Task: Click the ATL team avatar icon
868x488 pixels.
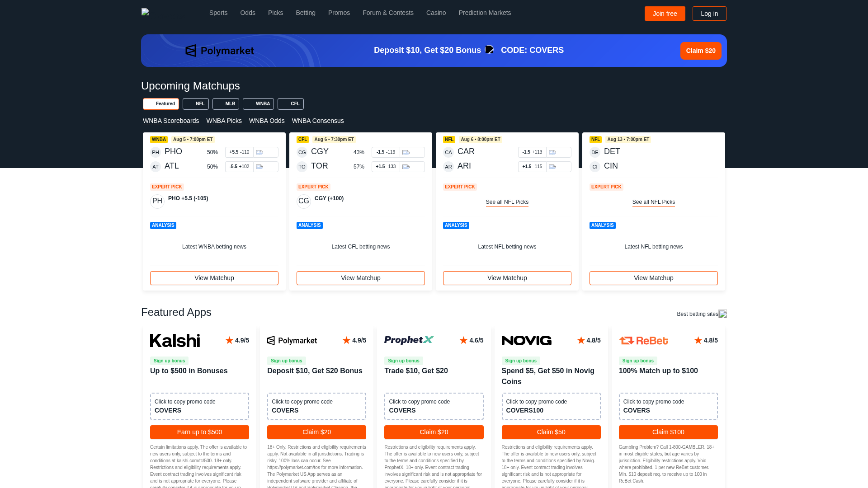Action: (156, 167)
